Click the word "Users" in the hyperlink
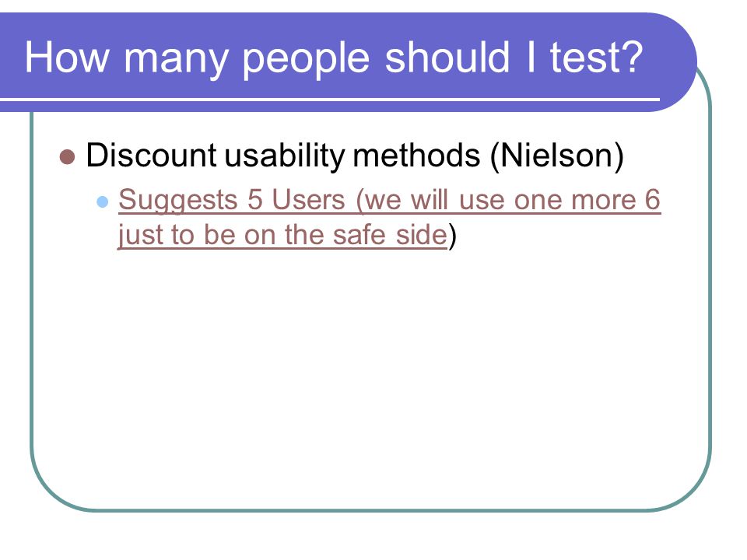Viewport: 747px width, 560px height. (308, 200)
